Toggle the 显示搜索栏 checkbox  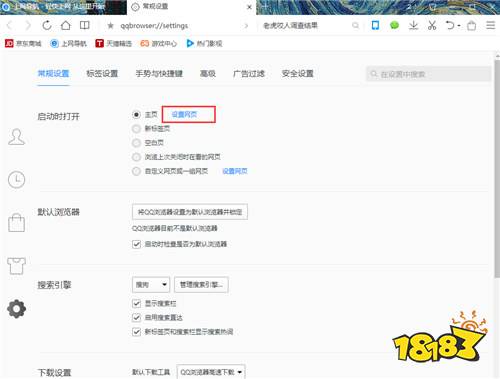click(x=136, y=303)
